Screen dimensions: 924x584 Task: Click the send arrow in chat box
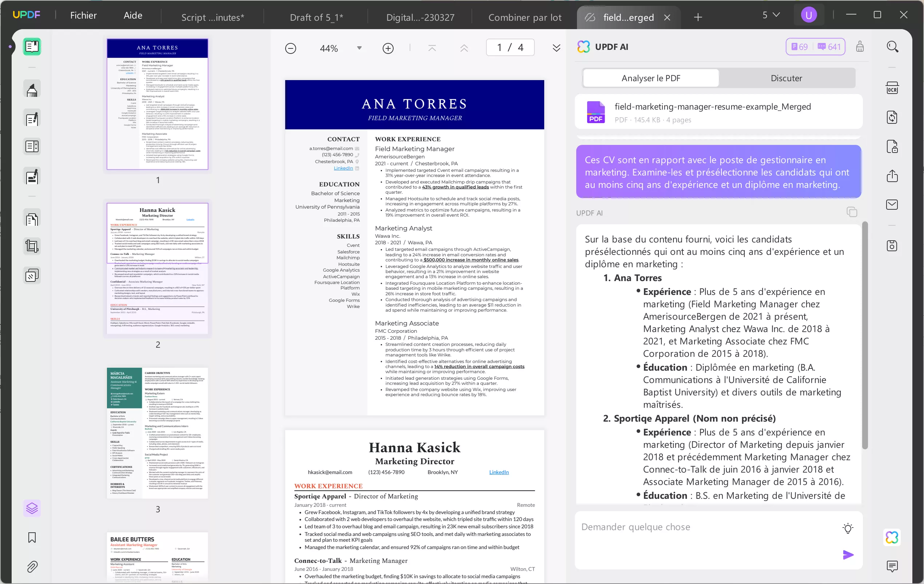848,555
